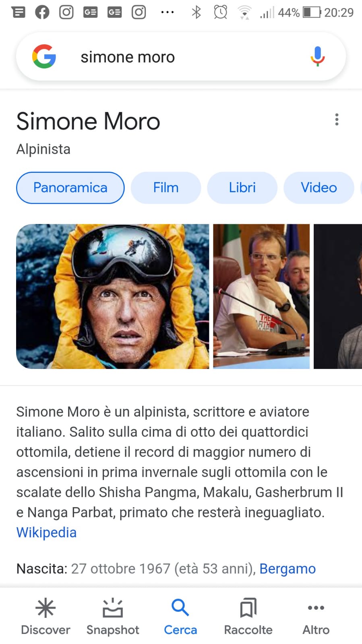The height and width of the screenshot is (644, 362).
Task: Tap the Google logo in search bar
Action: click(44, 56)
